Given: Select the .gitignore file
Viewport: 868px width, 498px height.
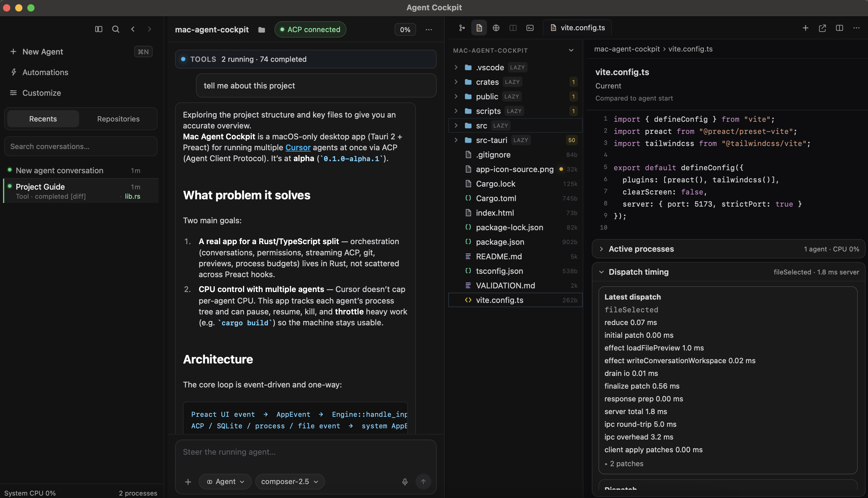Looking at the screenshot, I should pyautogui.click(x=515, y=154).
